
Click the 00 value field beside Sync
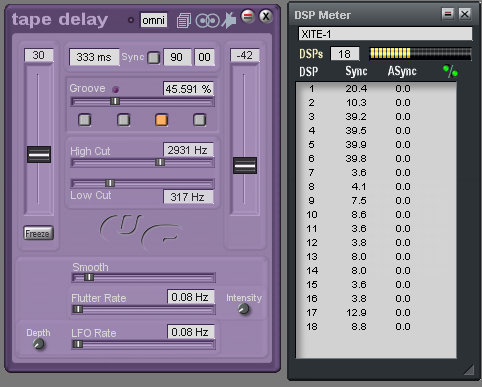[204, 57]
